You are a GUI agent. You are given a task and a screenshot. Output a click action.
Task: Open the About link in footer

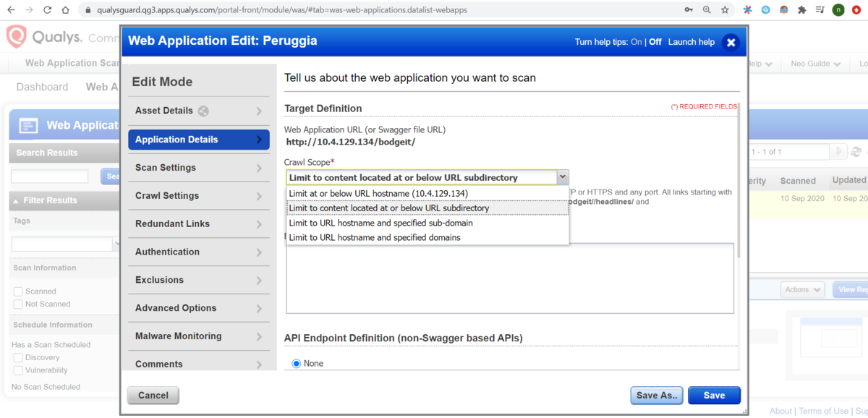(780, 411)
